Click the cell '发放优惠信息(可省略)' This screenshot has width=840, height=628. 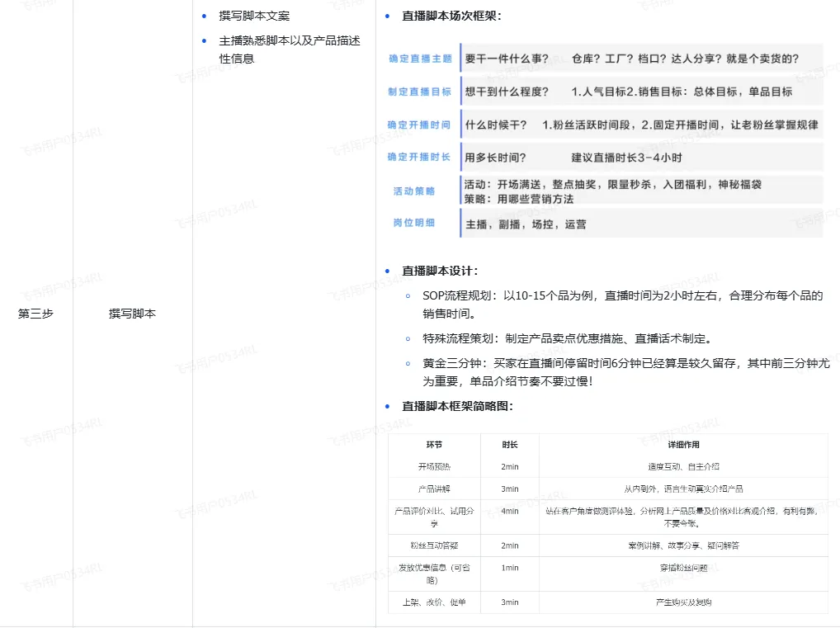click(x=435, y=574)
